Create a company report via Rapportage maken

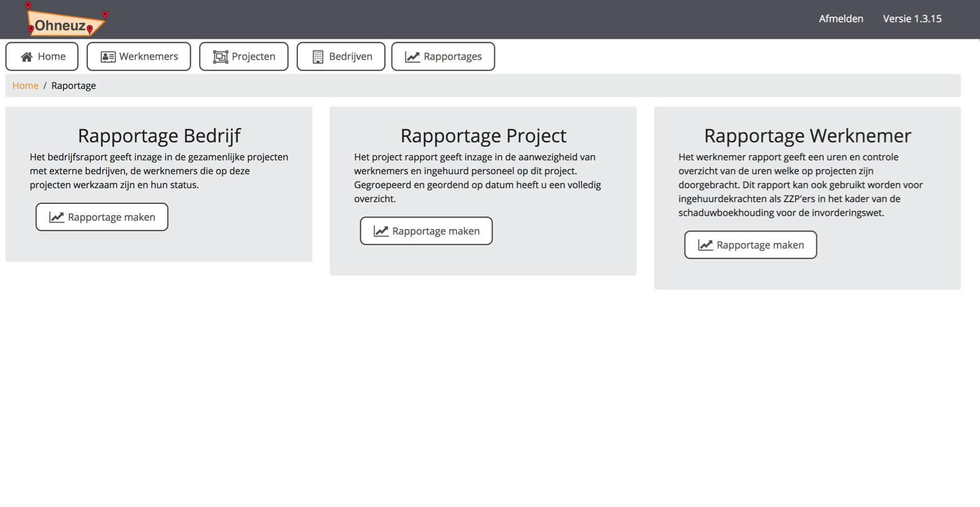pos(101,217)
